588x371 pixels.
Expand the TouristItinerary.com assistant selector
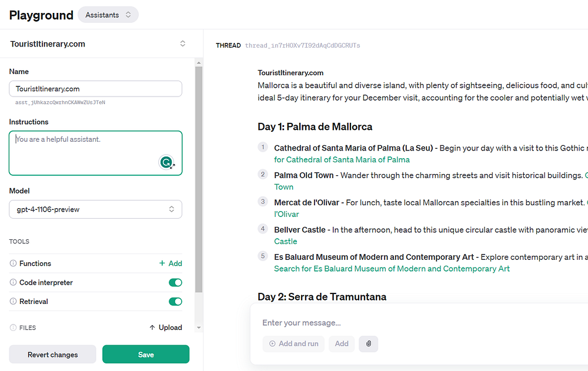(x=182, y=44)
